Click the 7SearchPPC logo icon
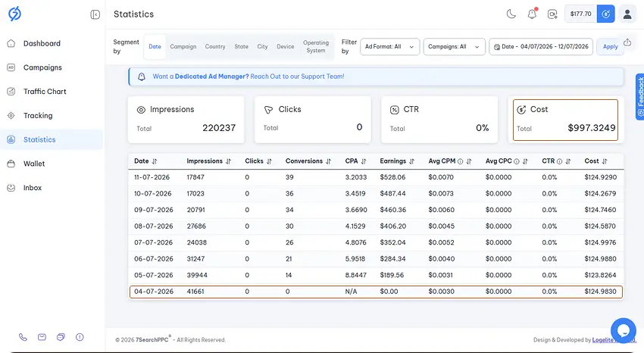 pos(15,14)
